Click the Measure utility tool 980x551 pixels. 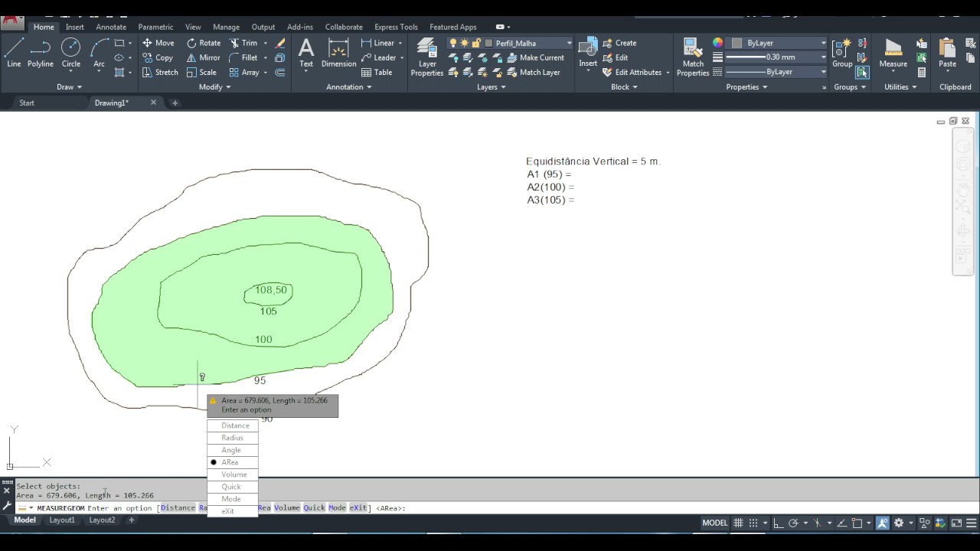click(893, 53)
